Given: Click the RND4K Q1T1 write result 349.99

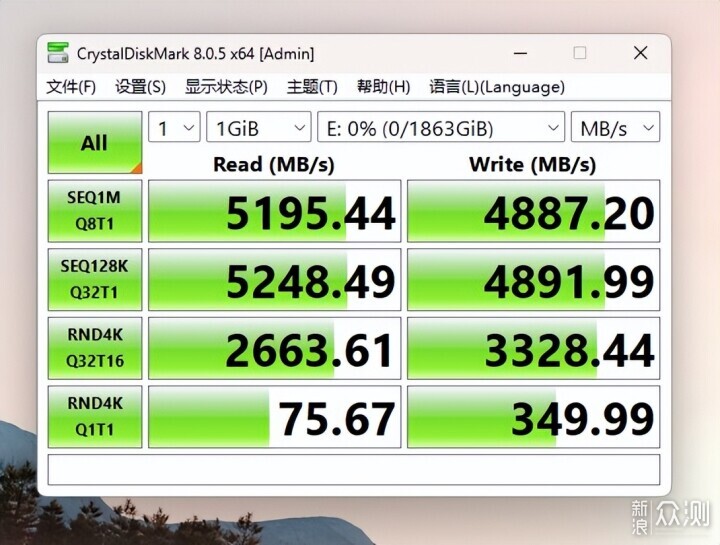Looking at the screenshot, I should [534, 417].
